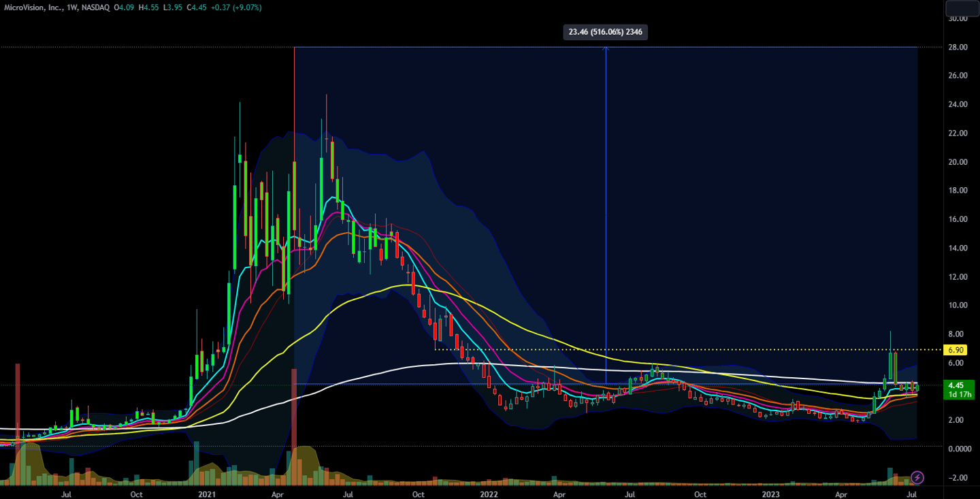Click the blank dark button above 30.00
This screenshot has width=980, height=499.
(962, 7)
